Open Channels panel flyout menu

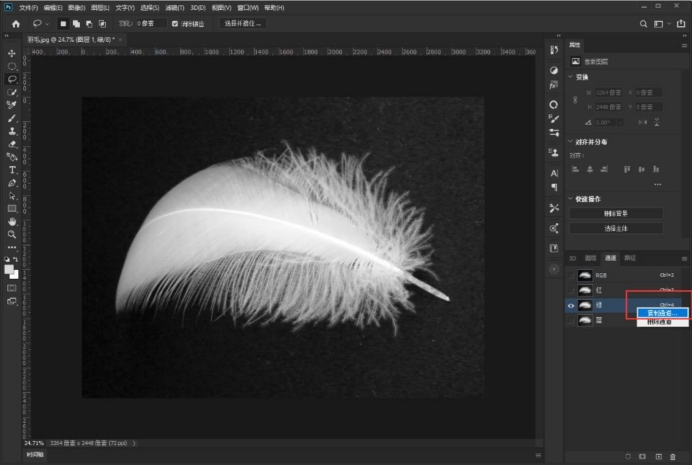pos(684,259)
